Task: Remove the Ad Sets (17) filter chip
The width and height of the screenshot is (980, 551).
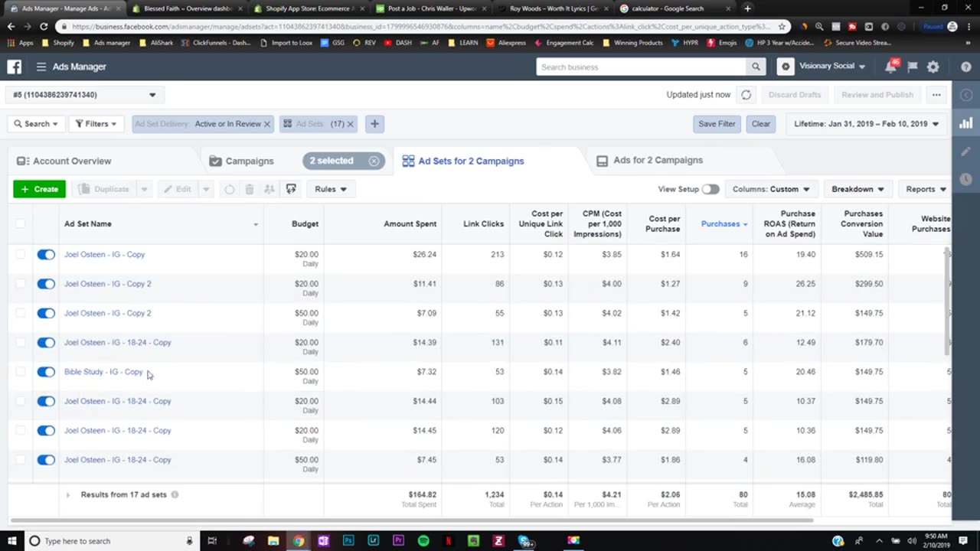Action: pyautogui.click(x=351, y=124)
